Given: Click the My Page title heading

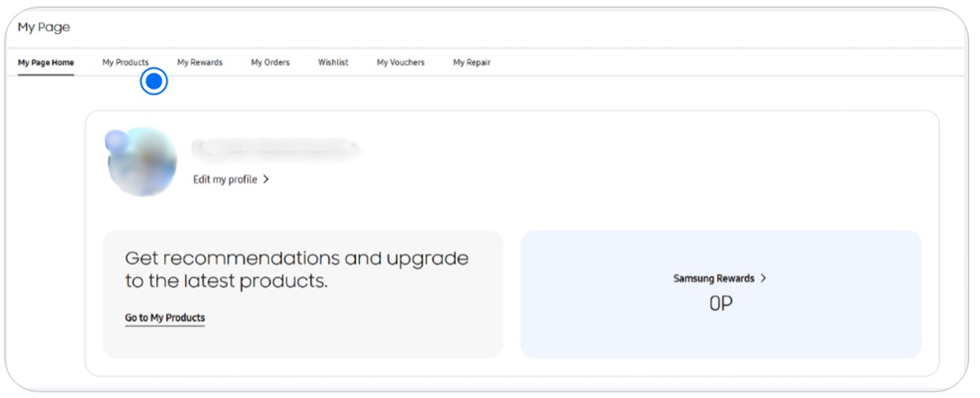Looking at the screenshot, I should pos(44,28).
